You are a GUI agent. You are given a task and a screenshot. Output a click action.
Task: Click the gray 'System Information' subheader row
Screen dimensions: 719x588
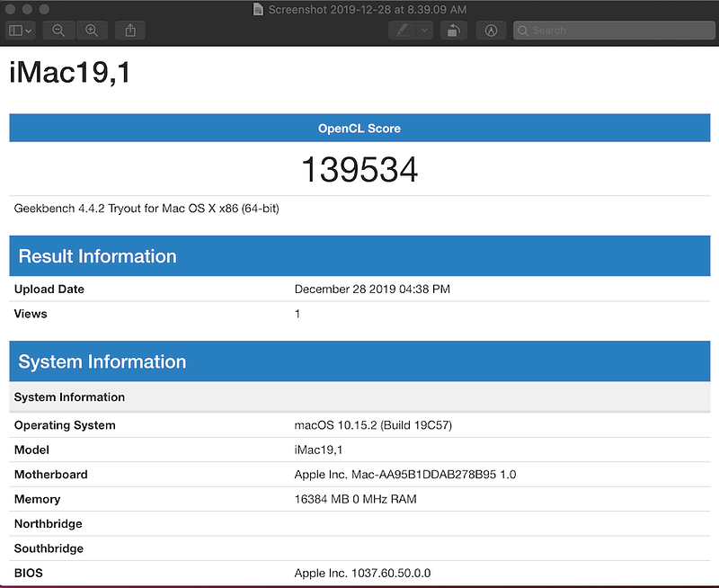(x=359, y=396)
